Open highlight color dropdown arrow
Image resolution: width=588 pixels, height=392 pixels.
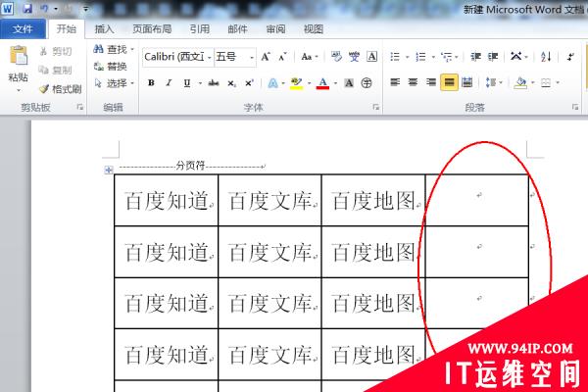(x=309, y=83)
